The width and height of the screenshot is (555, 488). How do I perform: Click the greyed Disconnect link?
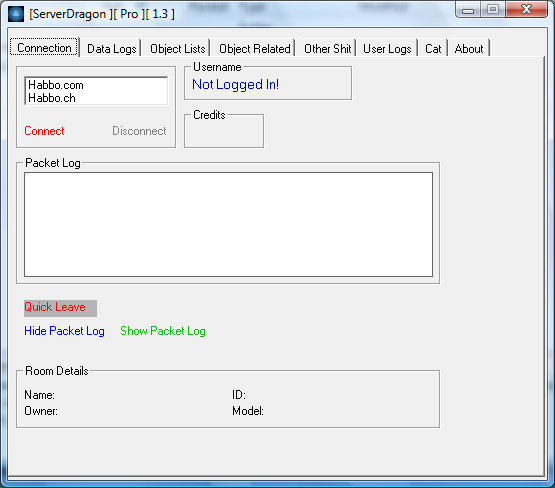pyautogui.click(x=139, y=131)
